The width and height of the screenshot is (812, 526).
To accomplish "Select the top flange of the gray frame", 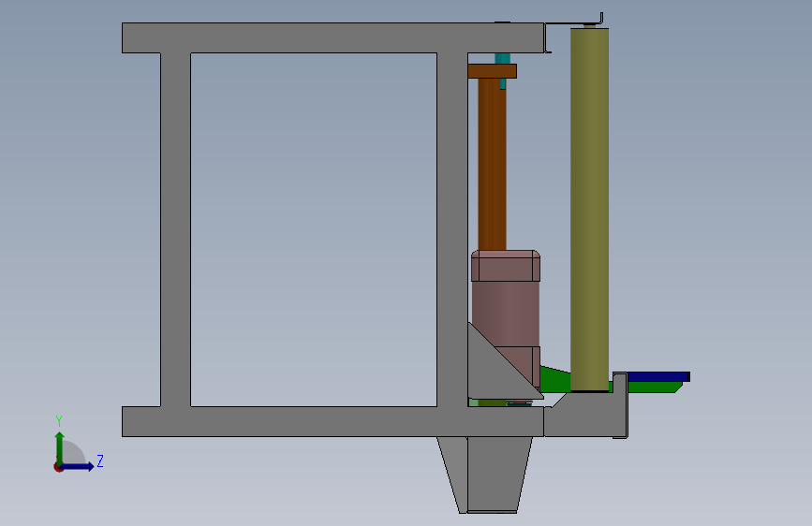I will 333,37.
